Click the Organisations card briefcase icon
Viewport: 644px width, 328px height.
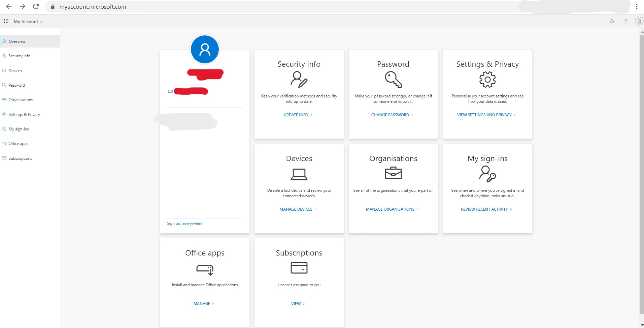pos(393,173)
